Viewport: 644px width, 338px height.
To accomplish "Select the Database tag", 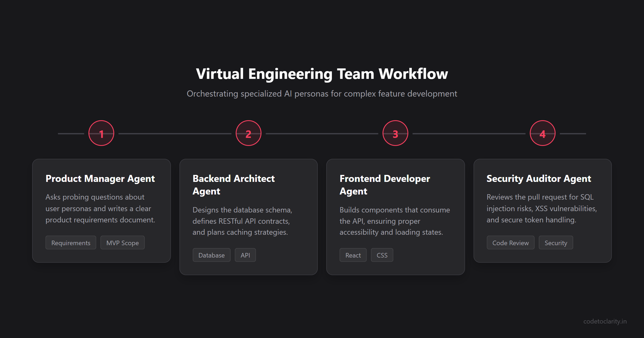I will [x=211, y=255].
